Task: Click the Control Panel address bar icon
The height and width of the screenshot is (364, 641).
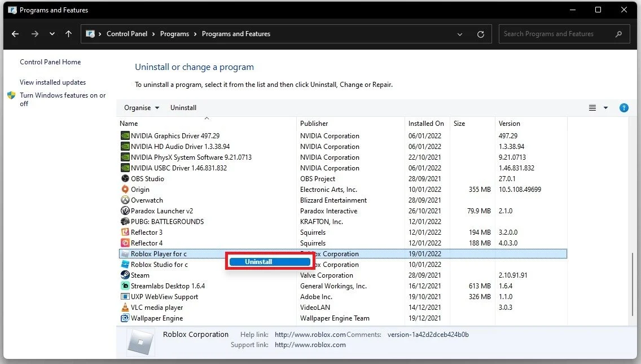Action: pos(90,34)
